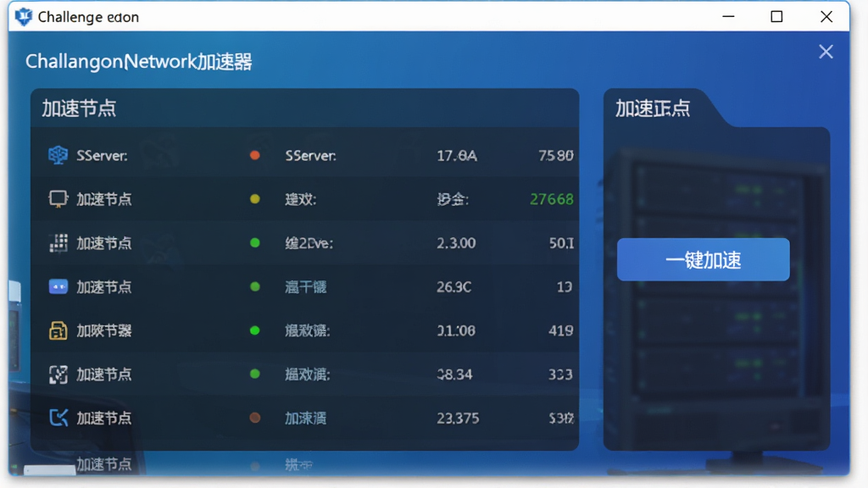This screenshot has height=488, width=868.
Task: Click the yellow status dot in the 27668 row
Action: point(254,199)
